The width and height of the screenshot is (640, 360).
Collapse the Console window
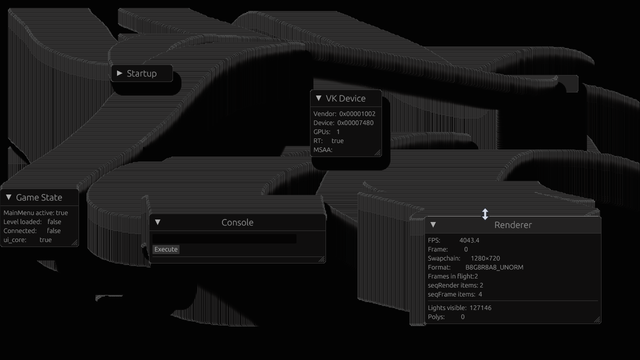click(x=158, y=222)
